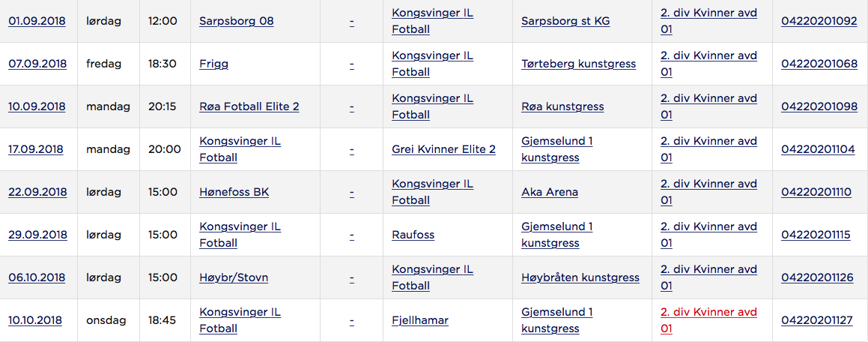This screenshot has width=868, height=342.
Task: Open the 17.09.2018 date link
Action: coord(35,149)
